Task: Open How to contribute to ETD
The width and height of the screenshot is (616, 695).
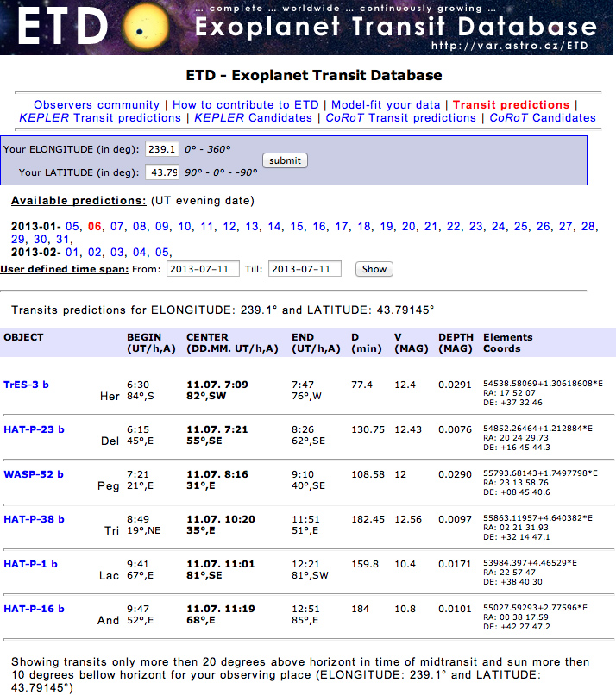Action: tap(245, 104)
